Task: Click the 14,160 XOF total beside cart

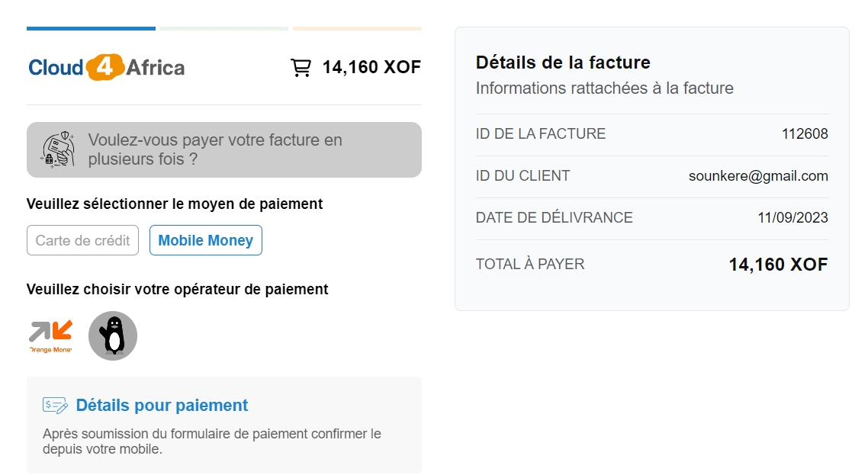Action: click(371, 67)
